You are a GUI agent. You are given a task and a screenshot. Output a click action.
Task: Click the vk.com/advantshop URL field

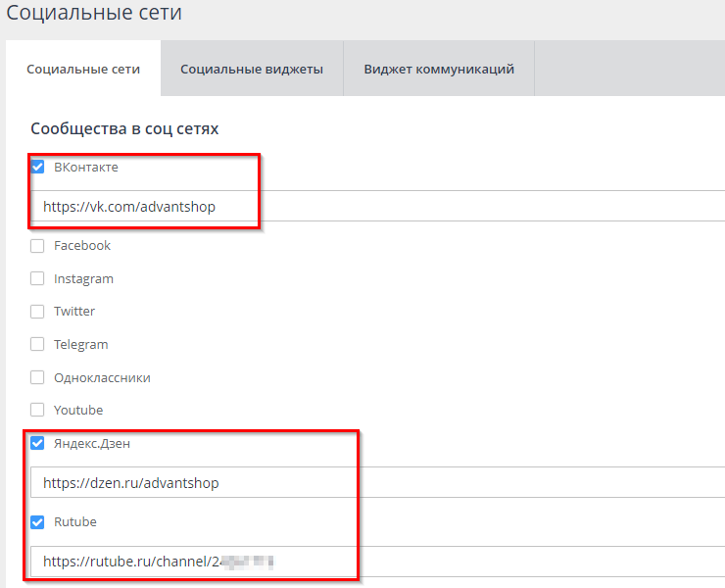tap(372, 207)
